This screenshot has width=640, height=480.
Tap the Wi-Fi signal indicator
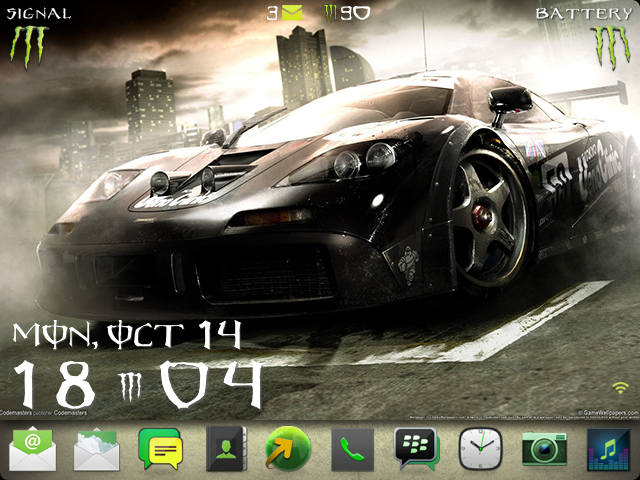[620, 388]
